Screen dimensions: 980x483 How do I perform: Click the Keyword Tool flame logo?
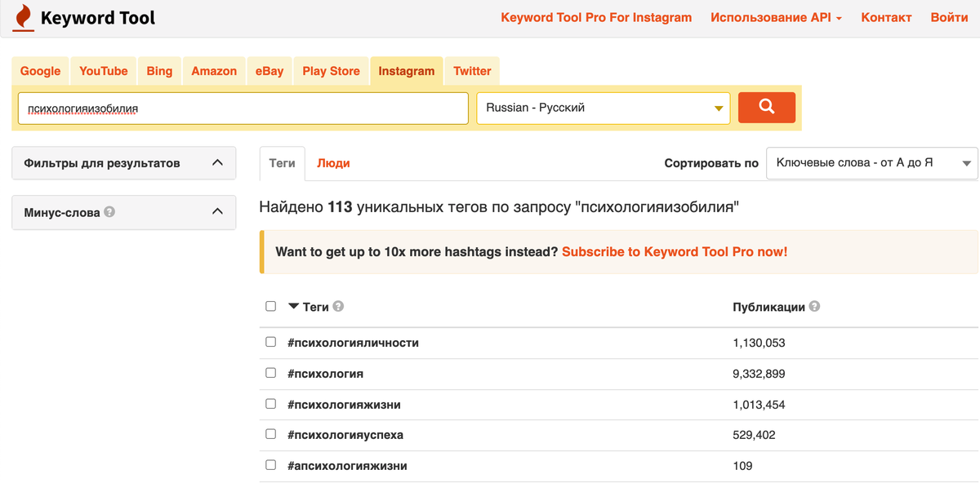(24, 17)
